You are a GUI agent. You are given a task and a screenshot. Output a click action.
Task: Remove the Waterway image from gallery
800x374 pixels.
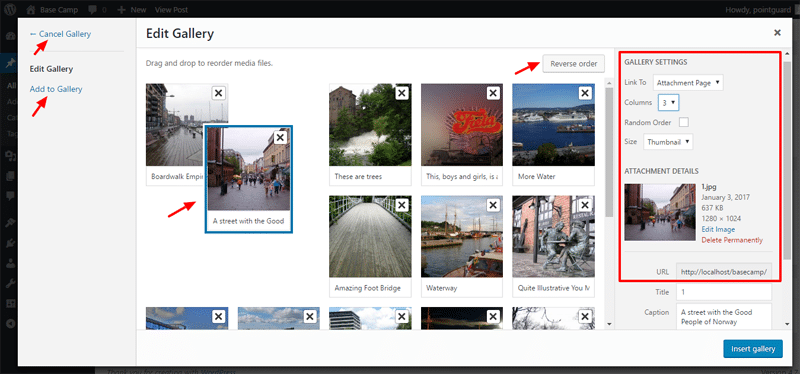[493, 205]
